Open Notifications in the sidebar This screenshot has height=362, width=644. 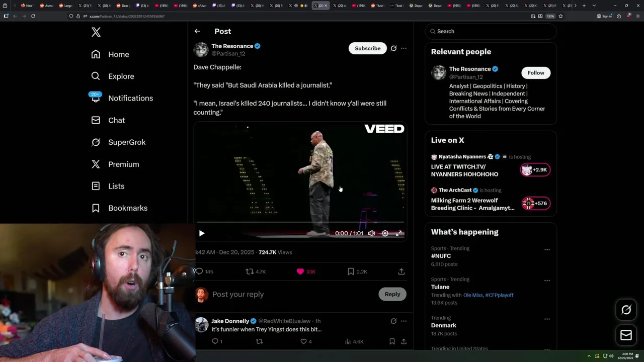point(122,98)
